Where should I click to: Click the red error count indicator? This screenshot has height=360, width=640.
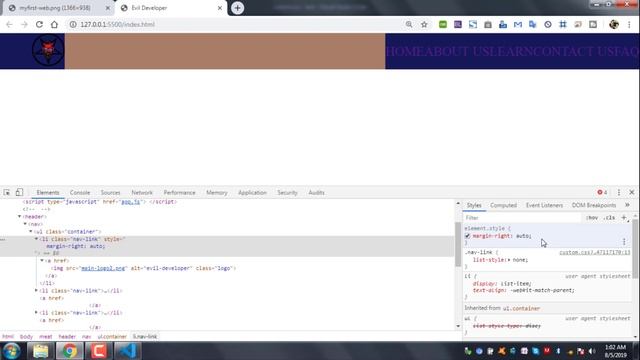602,192
